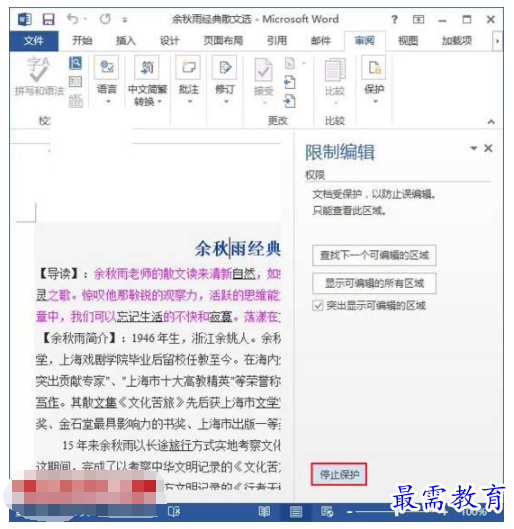Switch to Web Layout view
Viewport: 514px width, 529px height.
pyautogui.click(x=327, y=511)
